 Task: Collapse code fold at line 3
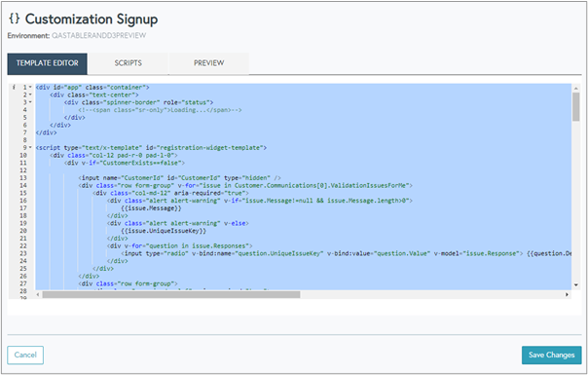[30, 102]
